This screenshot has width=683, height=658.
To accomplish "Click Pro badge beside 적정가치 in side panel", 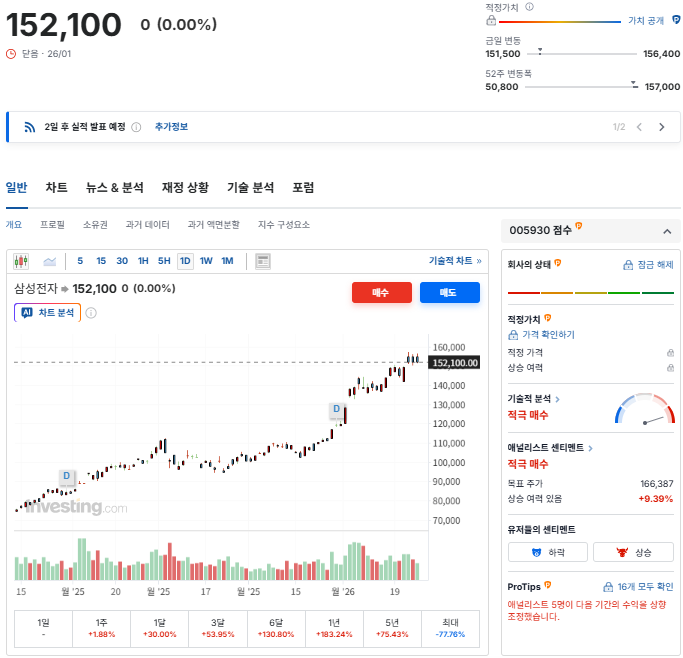I will click(548, 318).
